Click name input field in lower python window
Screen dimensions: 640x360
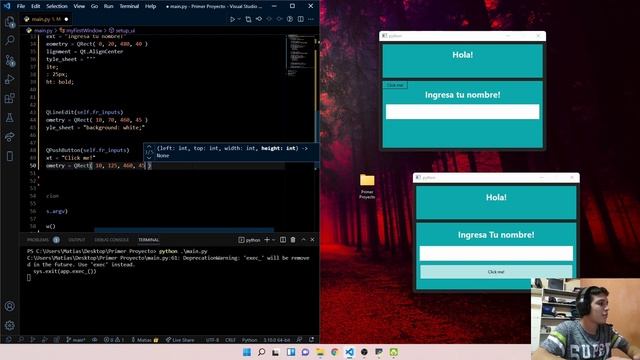pos(496,253)
